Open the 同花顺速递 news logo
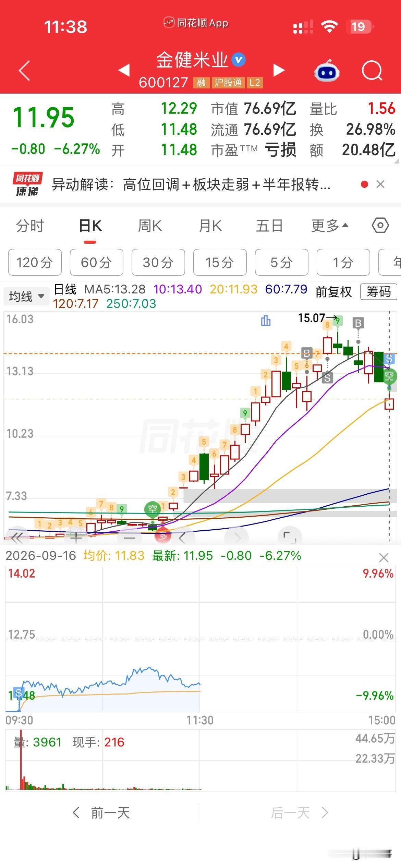 point(28,184)
